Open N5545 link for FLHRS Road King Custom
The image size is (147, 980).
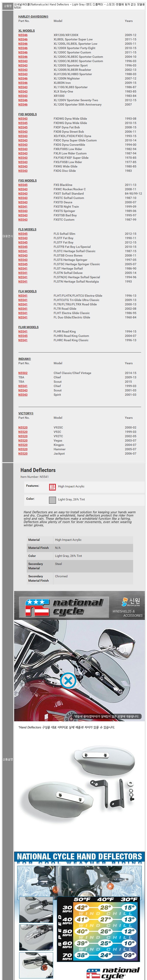(23, 336)
